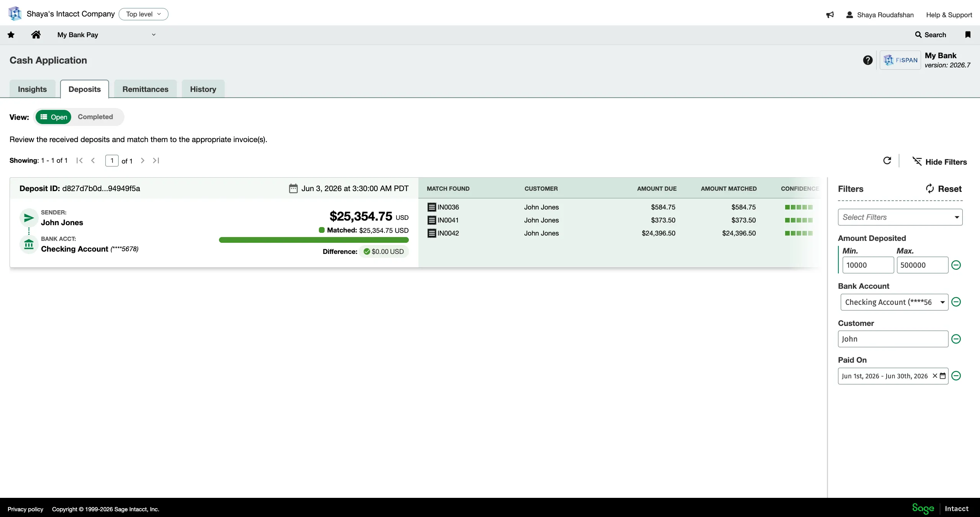Click confidence indicator for IN0042
This screenshot has height=517, width=980.
799,233
